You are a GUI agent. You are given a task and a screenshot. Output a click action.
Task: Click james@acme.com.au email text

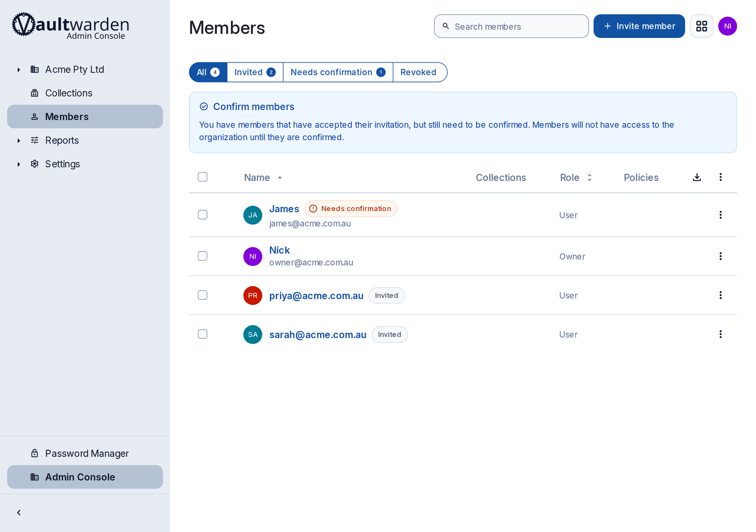[x=310, y=224]
